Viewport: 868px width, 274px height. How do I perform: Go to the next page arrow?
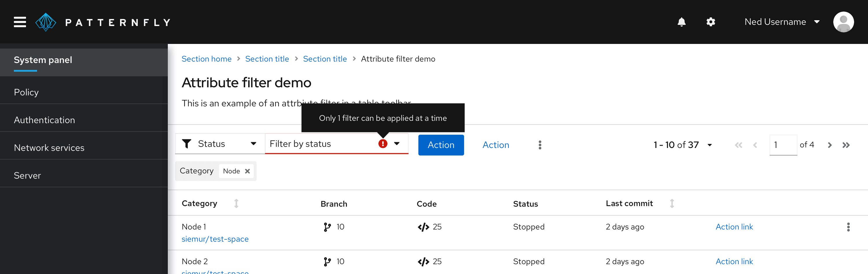click(830, 145)
